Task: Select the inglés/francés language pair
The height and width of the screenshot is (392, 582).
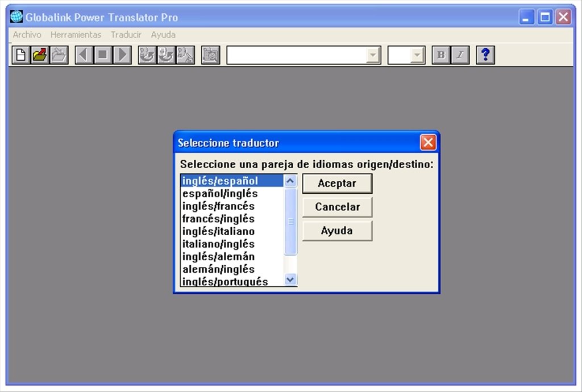Action: pos(232,206)
